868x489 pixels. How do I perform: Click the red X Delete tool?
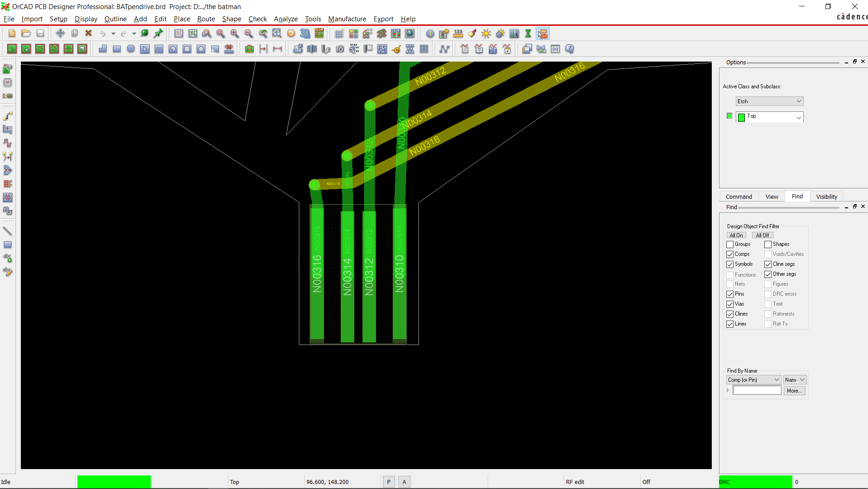coord(89,34)
